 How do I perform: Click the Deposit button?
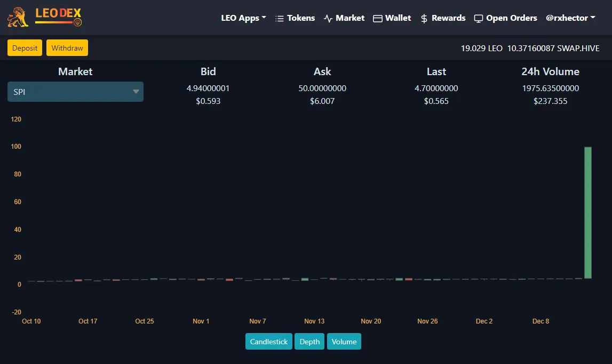pos(25,48)
